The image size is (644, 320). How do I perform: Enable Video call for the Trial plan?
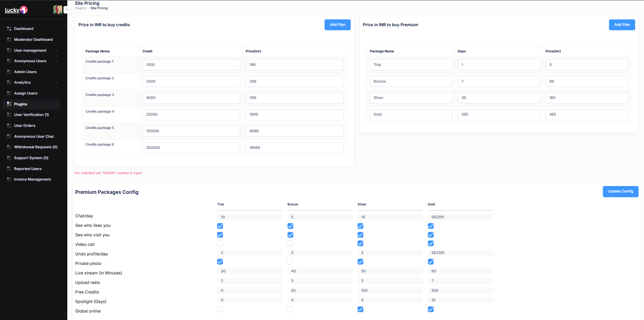[x=220, y=243]
